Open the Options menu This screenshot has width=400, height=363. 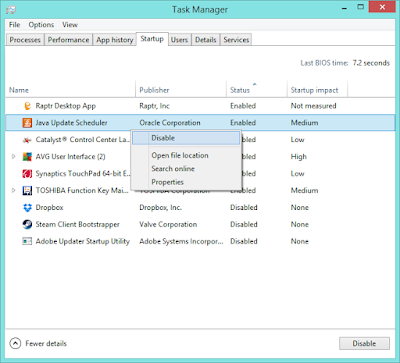pyautogui.click(x=41, y=25)
